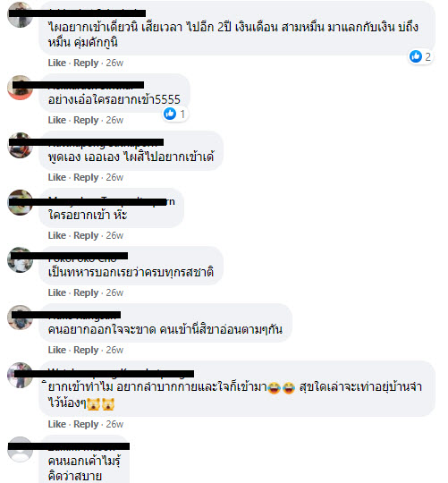
Task: Click the 26w timestamp under the laughing emoji comment
Action: point(114,424)
